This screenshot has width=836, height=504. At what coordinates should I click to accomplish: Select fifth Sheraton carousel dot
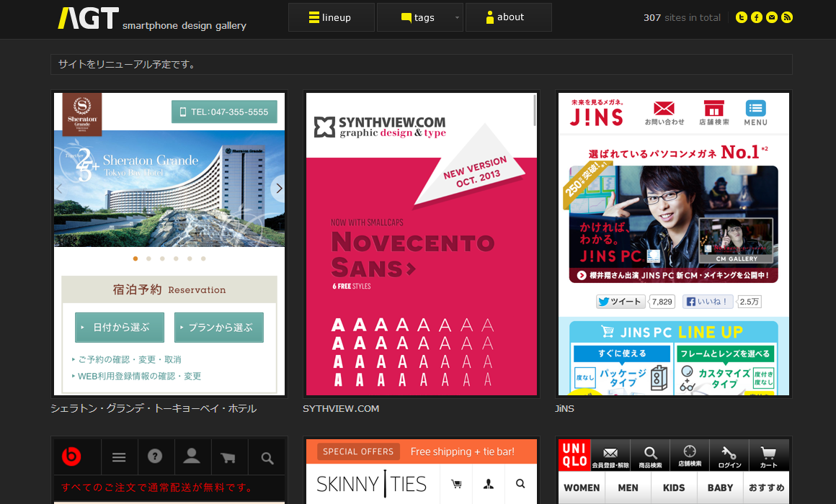[x=190, y=258]
